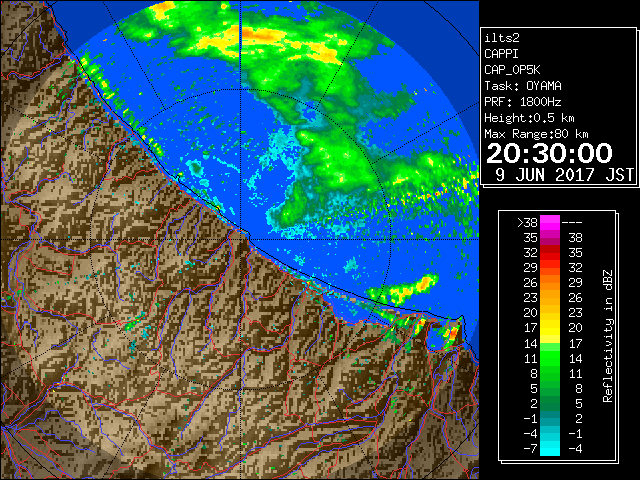This screenshot has width=640, height=480.
Task: Select the 'CAPPI' product type text
Action: click(x=501, y=54)
